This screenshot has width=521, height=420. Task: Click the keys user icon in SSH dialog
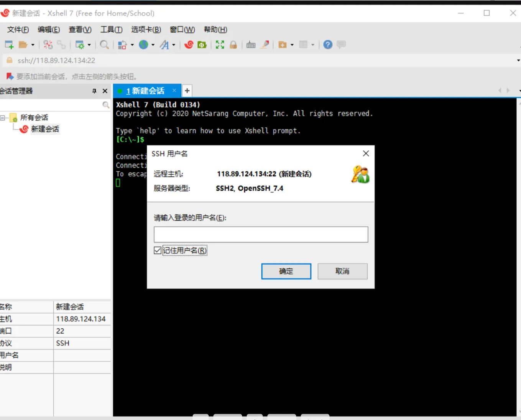tap(360, 175)
